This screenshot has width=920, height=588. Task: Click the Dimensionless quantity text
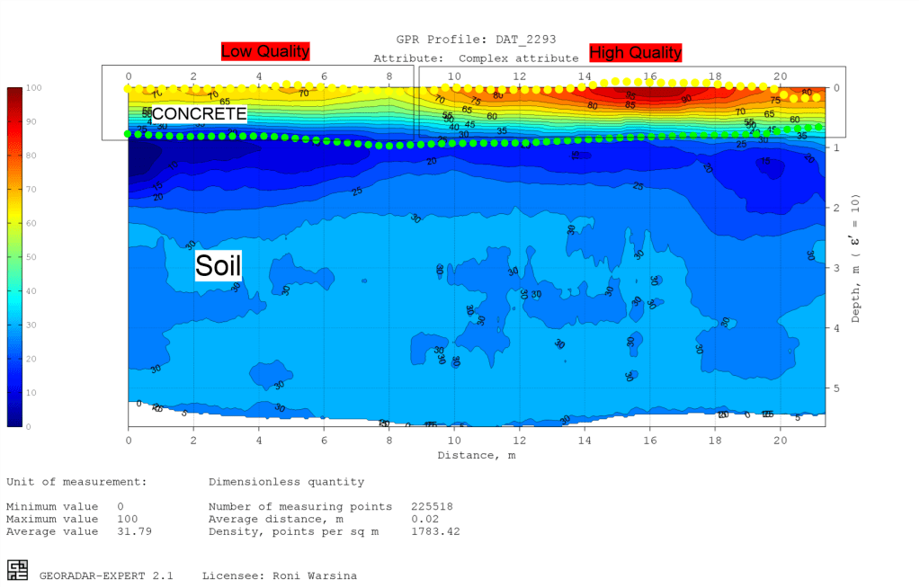pyautogui.click(x=286, y=482)
